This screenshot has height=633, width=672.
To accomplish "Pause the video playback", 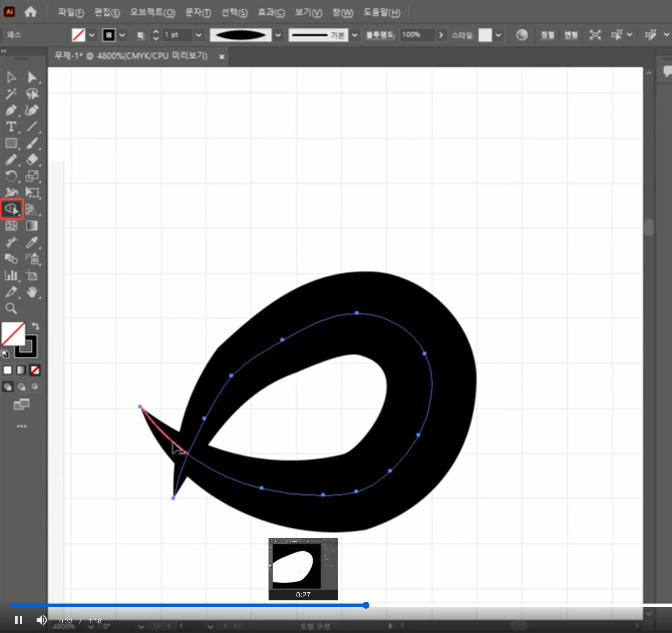I will tap(19, 620).
